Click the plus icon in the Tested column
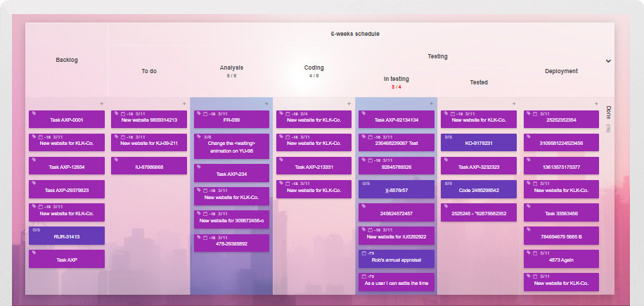Image resolution: width=644 pixels, height=306 pixels. point(514,103)
